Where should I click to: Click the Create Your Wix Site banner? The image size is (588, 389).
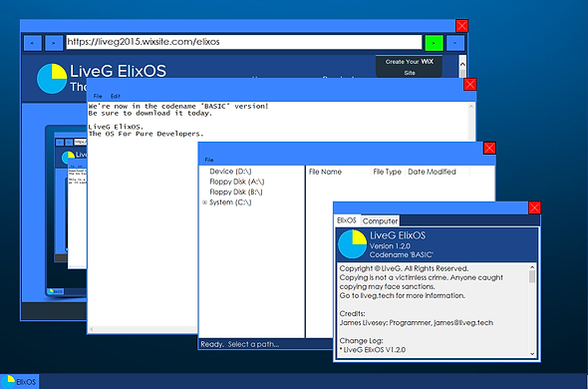pyautogui.click(x=410, y=67)
